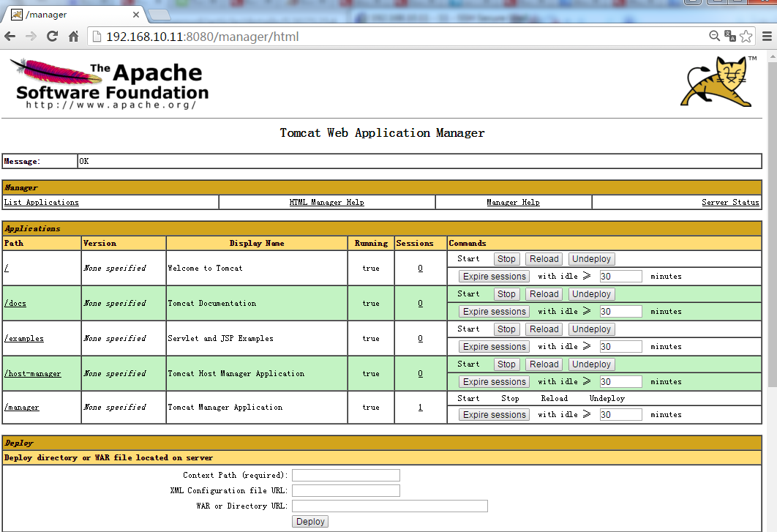The width and height of the screenshot is (777, 532).
Task: Undeploy the /docs application
Action: click(x=592, y=294)
